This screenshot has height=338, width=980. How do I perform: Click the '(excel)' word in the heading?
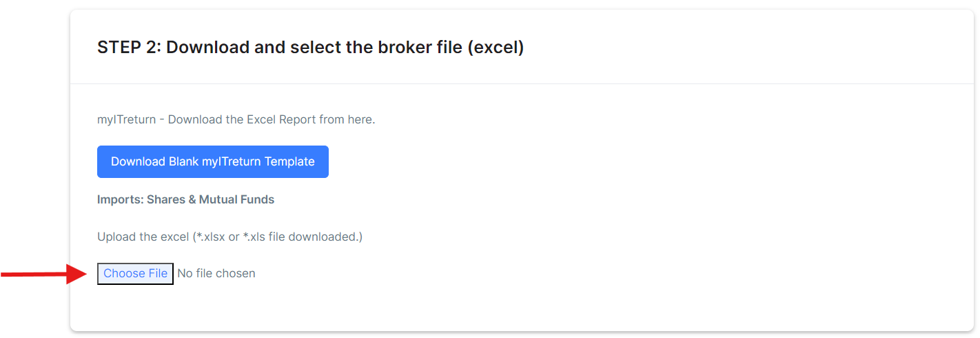point(496,48)
